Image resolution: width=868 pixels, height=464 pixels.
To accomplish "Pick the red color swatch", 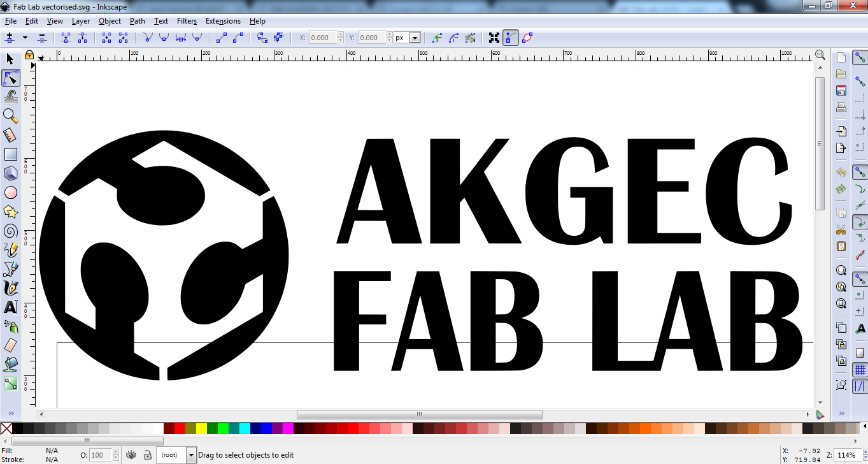I will (180, 429).
